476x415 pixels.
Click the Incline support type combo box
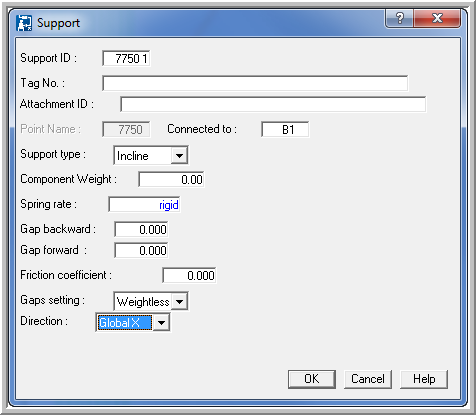coord(151,155)
